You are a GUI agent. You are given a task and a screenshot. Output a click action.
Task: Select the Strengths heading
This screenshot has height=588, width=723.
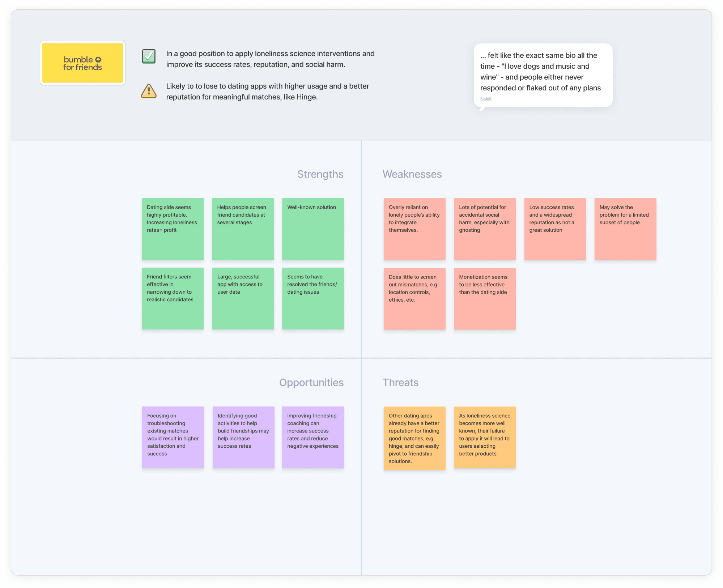pos(320,174)
